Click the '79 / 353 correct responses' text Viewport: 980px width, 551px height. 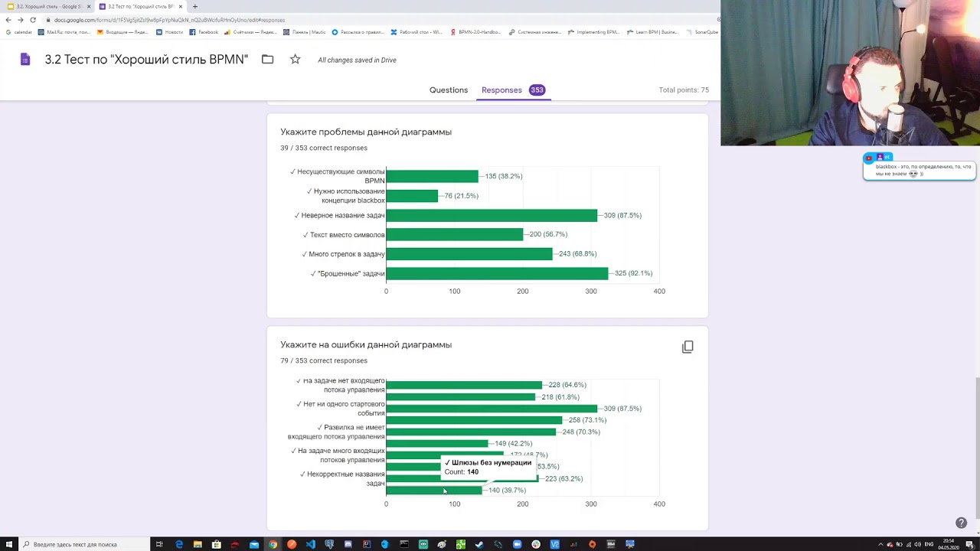click(x=324, y=360)
